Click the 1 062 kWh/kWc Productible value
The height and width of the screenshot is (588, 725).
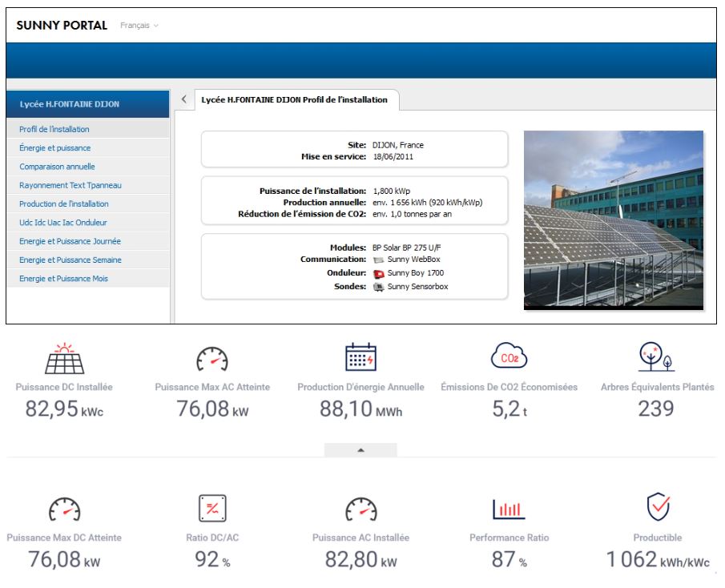click(x=658, y=559)
